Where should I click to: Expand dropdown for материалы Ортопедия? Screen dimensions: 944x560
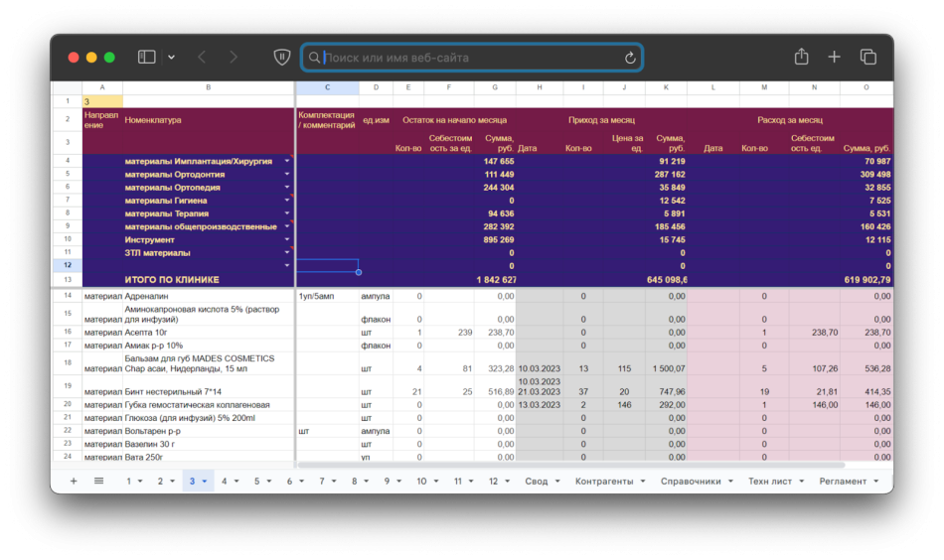click(287, 187)
